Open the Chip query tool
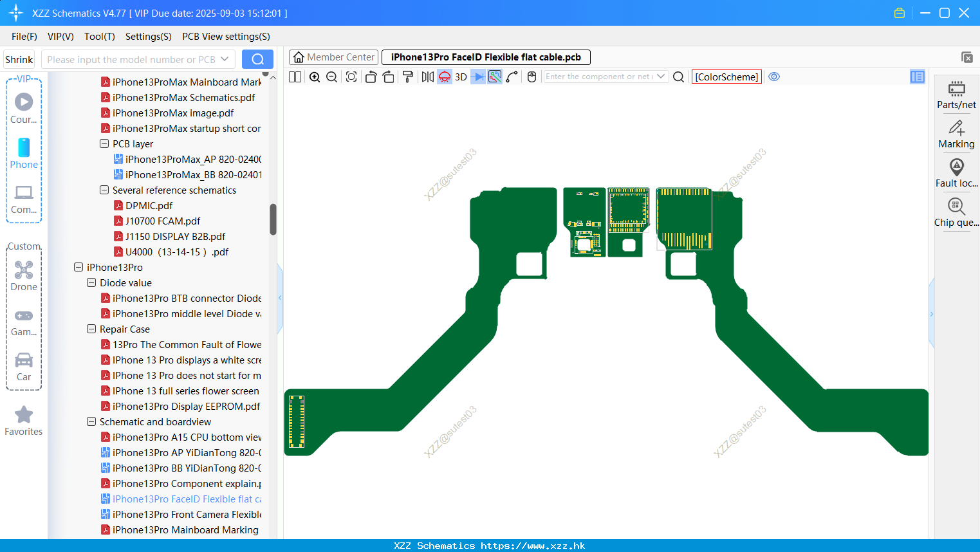 click(x=956, y=212)
